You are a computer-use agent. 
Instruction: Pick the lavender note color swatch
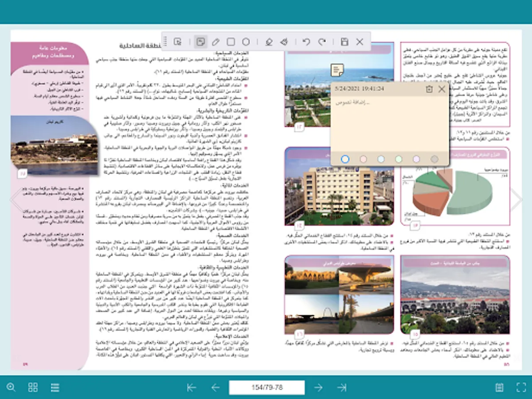416,159
